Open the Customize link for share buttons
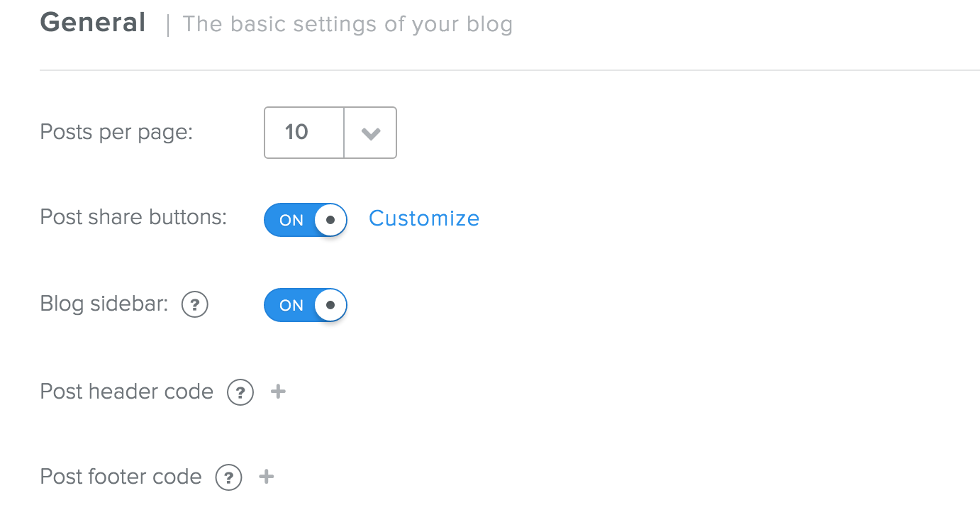Viewport: 980px width, 532px height. click(x=424, y=218)
